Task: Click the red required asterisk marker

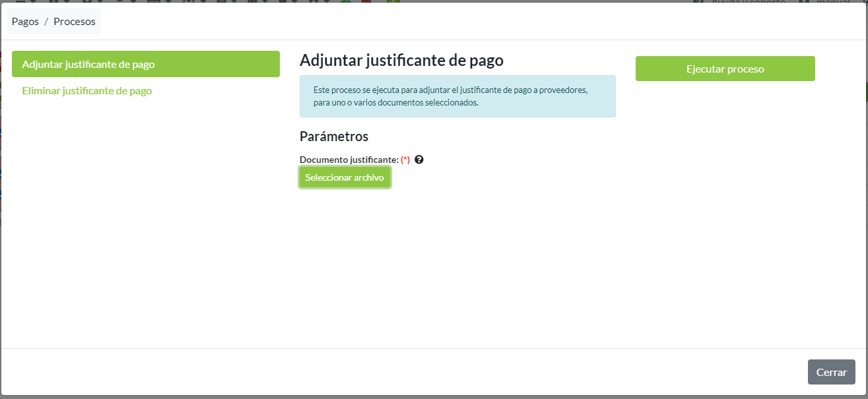Action: pos(405,160)
